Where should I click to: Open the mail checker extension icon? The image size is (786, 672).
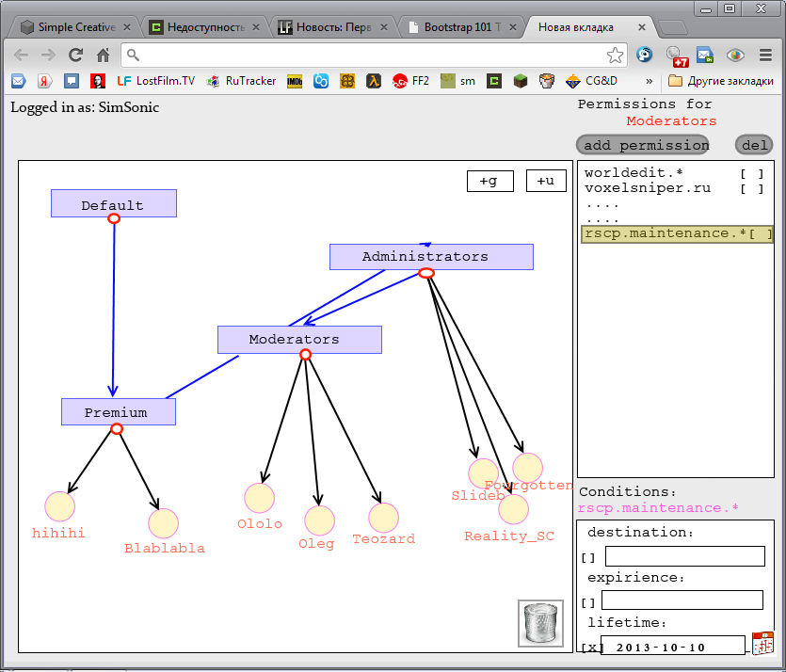(x=705, y=55)
